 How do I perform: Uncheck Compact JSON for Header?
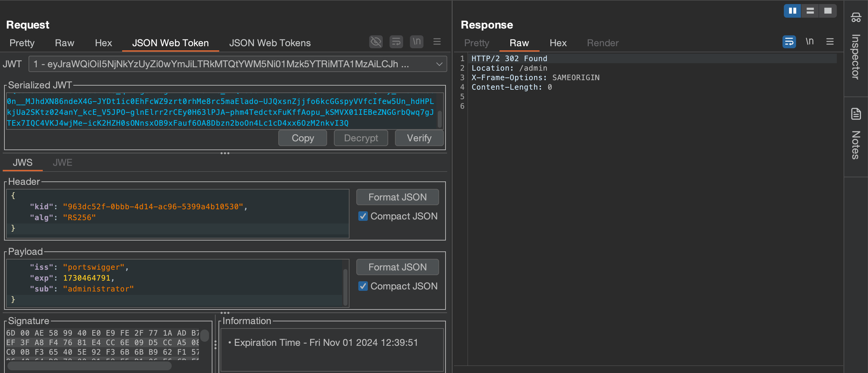point(363,216)
